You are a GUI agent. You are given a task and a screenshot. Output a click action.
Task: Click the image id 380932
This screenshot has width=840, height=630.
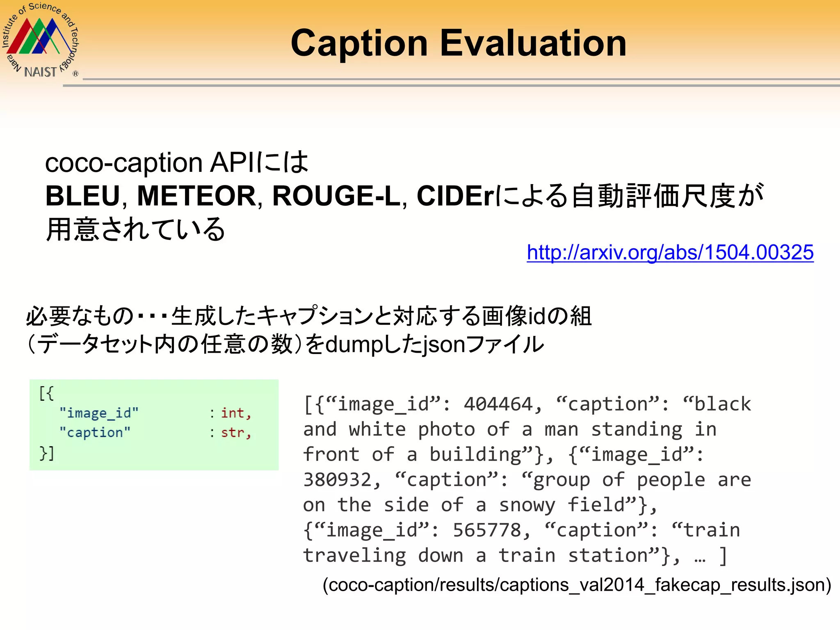(x=337, y=480)
